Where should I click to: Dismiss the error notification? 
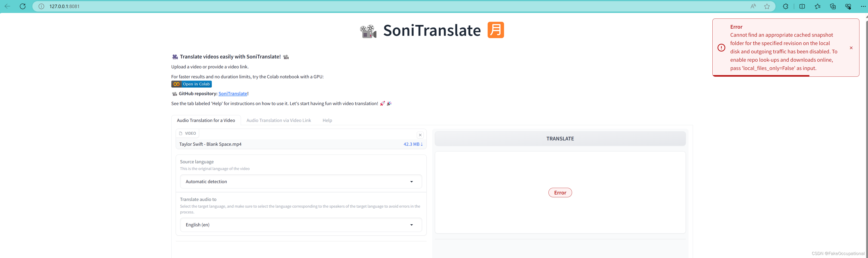[x=851, y=48]
